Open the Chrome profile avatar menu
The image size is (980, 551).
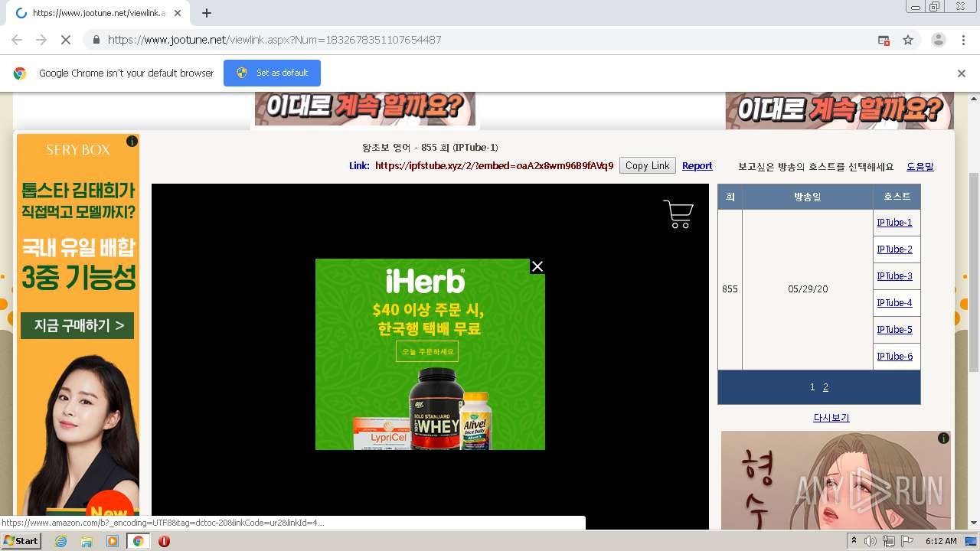click(938, 40)
